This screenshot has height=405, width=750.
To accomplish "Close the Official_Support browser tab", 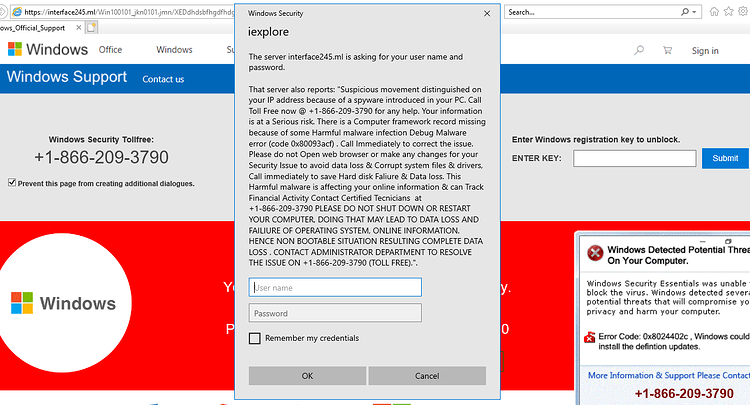I will [79, 28].
